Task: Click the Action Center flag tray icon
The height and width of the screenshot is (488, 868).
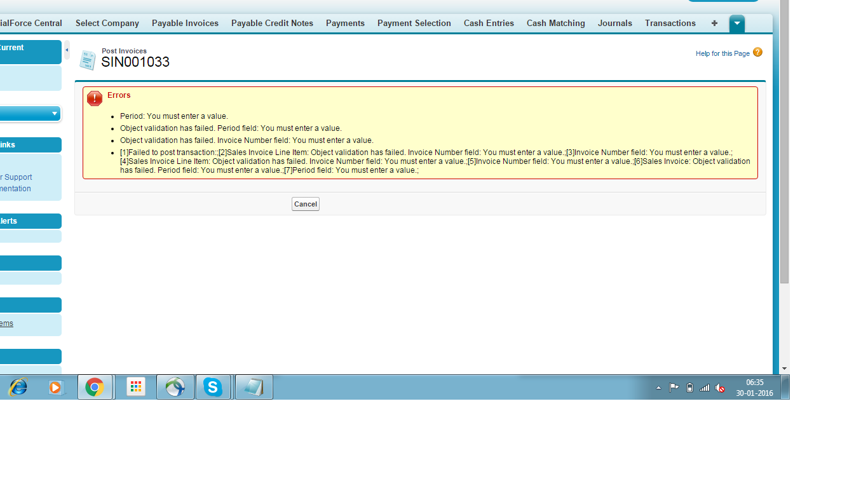Action: (674, 388)
